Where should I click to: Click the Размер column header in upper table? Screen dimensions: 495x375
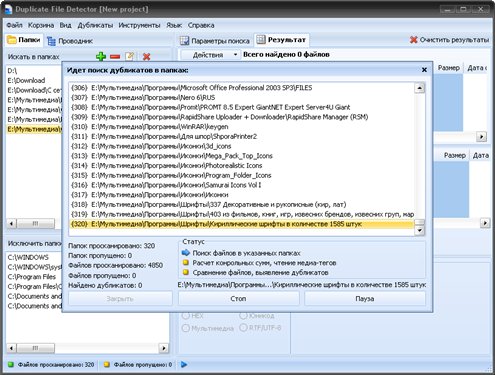449,68
